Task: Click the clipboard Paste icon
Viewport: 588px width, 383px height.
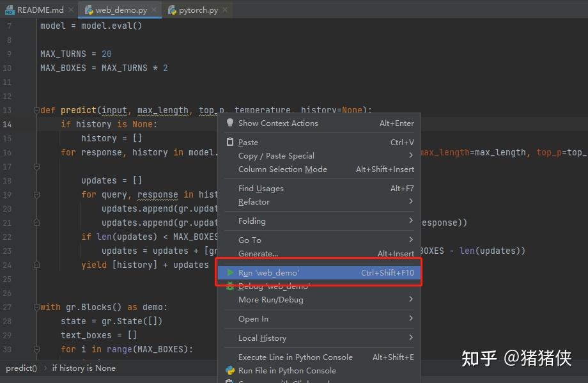Action: (x=230, y=142)
